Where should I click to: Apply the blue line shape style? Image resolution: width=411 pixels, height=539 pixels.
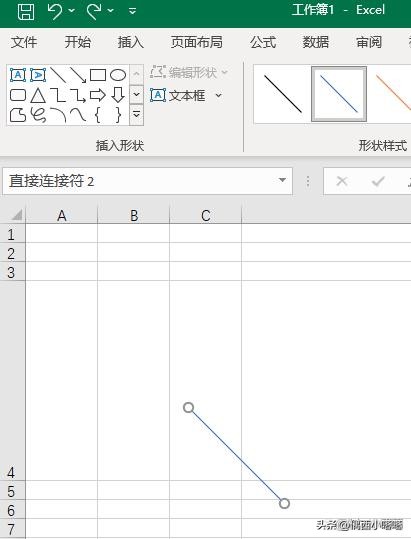point(339,94)
